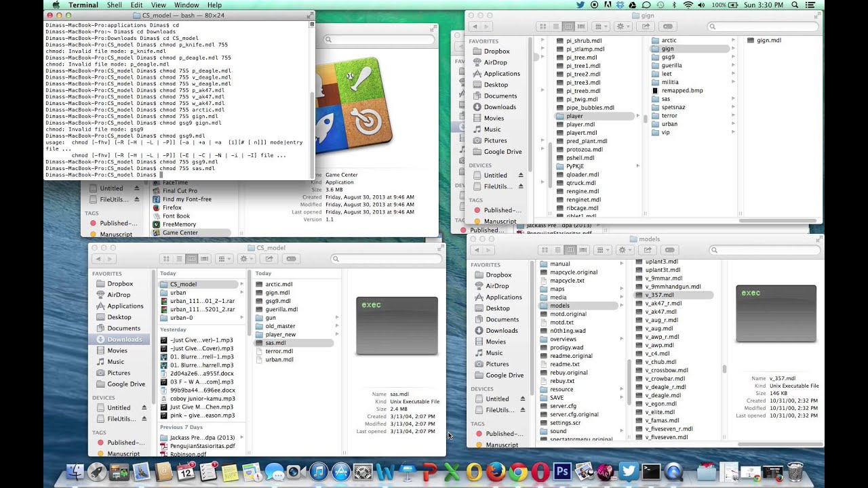Expand the arctic folder in gign window
This screenshot has width=868, height=488.
click(733, 41)
